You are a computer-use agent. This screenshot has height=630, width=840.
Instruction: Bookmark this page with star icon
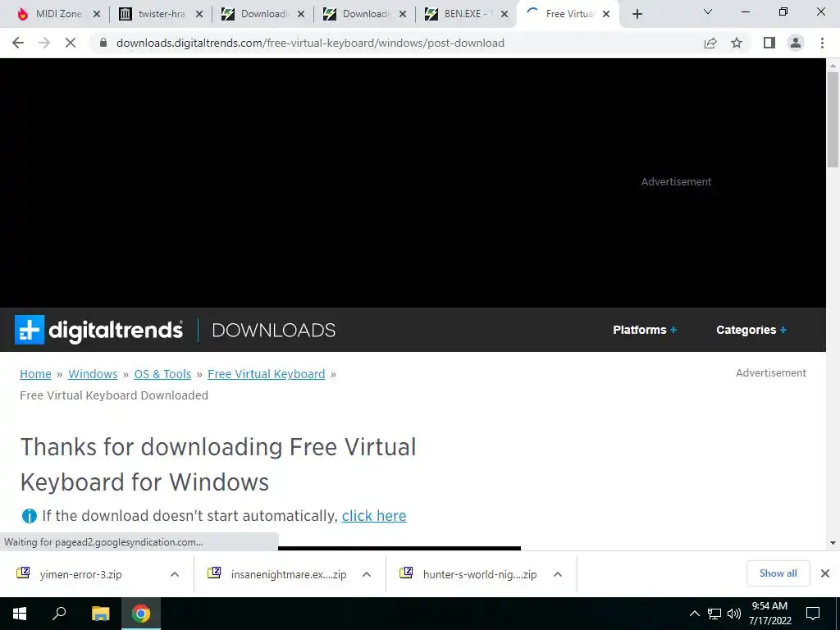737,43
